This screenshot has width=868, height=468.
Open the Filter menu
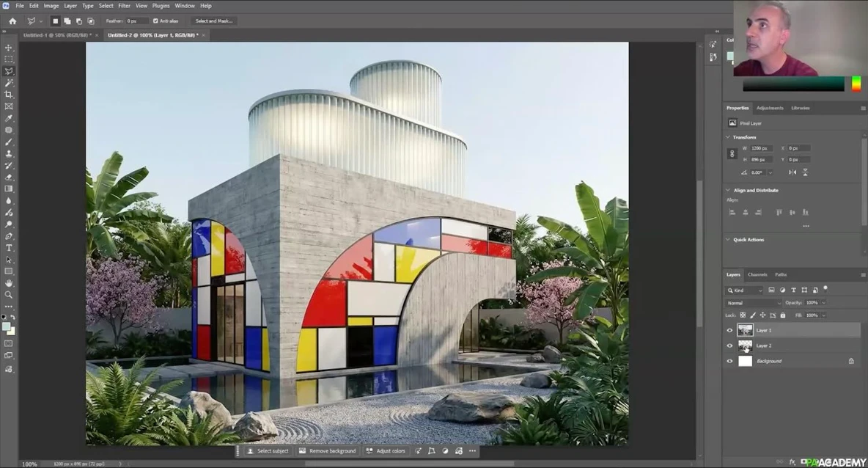click(x=124, y=6)
